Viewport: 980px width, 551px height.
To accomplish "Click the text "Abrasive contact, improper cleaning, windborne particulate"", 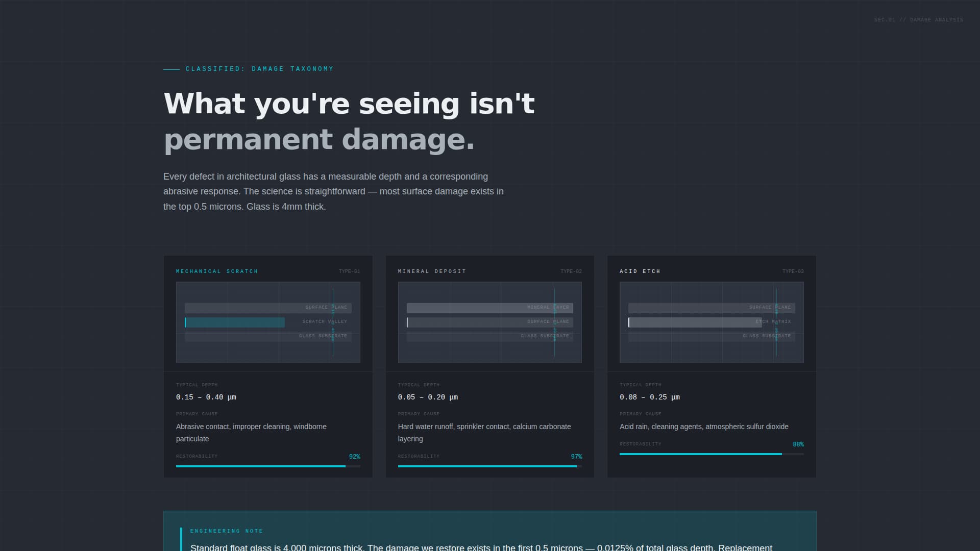I will click(251, 433).
